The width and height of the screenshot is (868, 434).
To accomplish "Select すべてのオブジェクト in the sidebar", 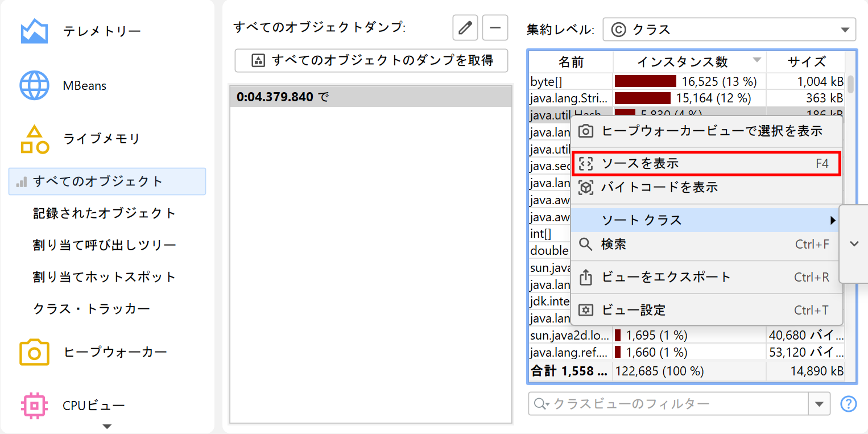I will pos(108,181).
